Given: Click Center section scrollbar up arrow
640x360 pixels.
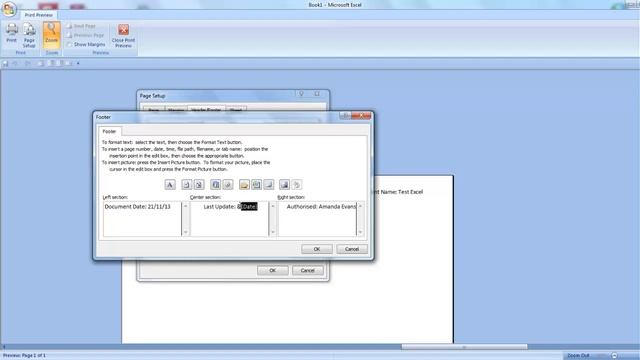Looking at the screenshot, I should pyautogui.click(x=273, y=206).
